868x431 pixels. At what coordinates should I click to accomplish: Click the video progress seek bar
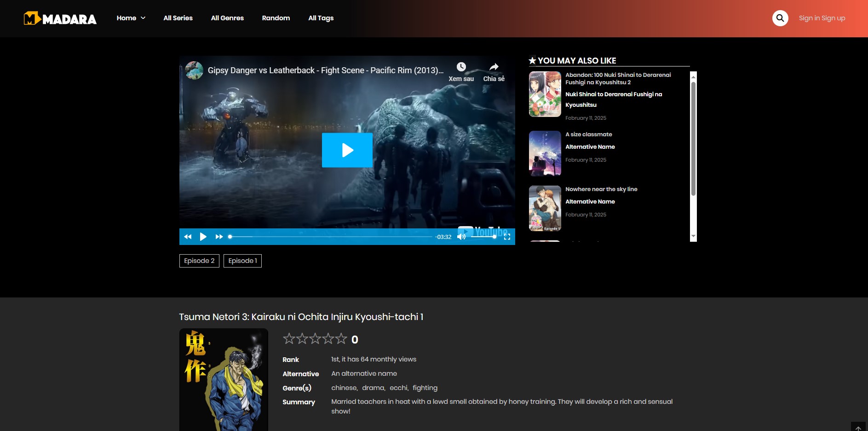click(331, 237)
